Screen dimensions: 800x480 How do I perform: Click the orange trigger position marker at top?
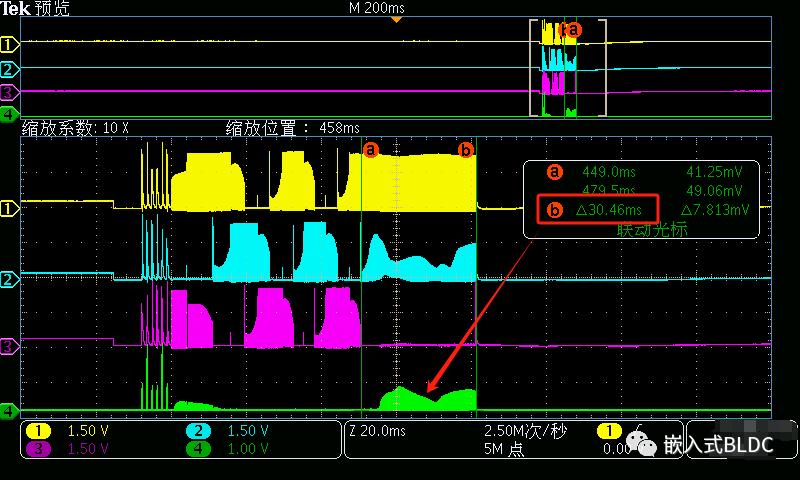pyautogui.click(x=396, y=19)
